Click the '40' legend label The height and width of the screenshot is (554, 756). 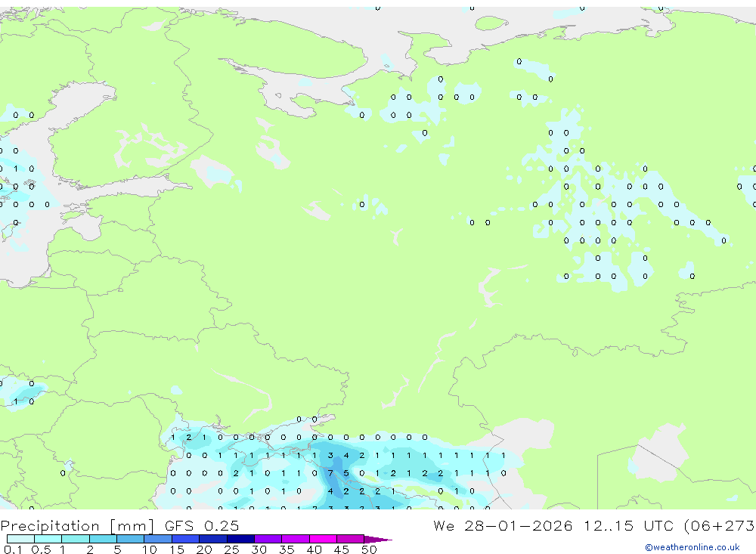314,549
